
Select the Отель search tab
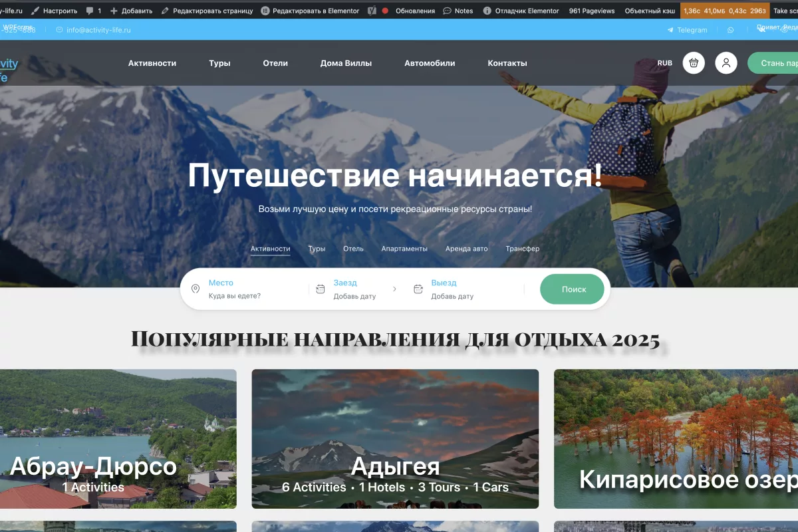click(x=353, y=249)
